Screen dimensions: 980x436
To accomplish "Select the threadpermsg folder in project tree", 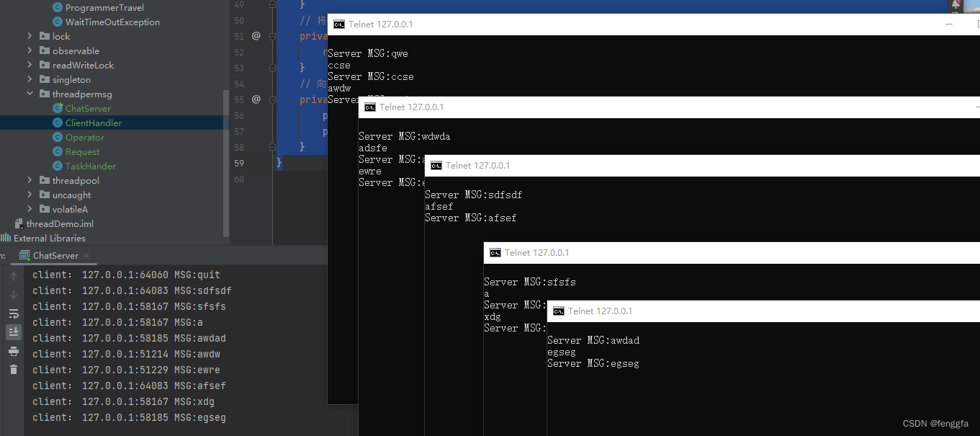I will click(x=82, y=94).
